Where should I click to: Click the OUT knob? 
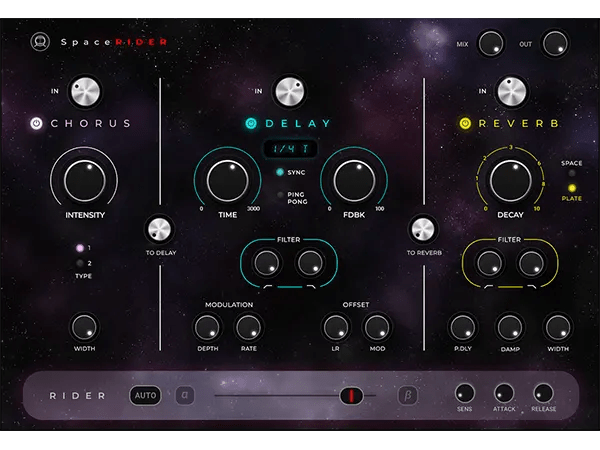pyautogui.click(x=555, y=44)
